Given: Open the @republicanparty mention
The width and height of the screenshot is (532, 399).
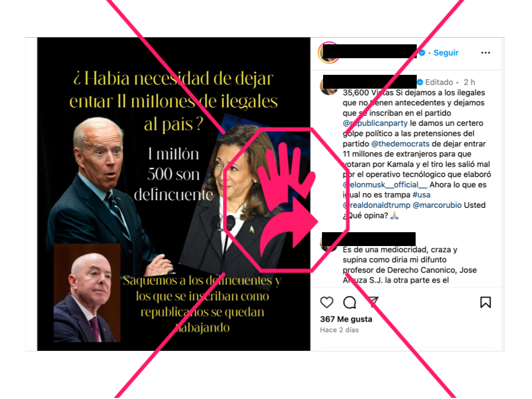Looking at the screenshot, I should pos(375,123).
